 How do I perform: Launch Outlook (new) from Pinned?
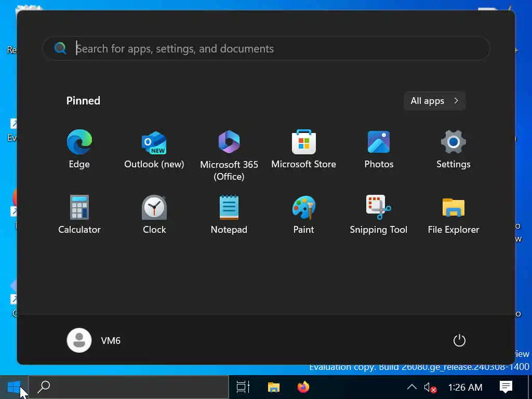click(154, 149)
